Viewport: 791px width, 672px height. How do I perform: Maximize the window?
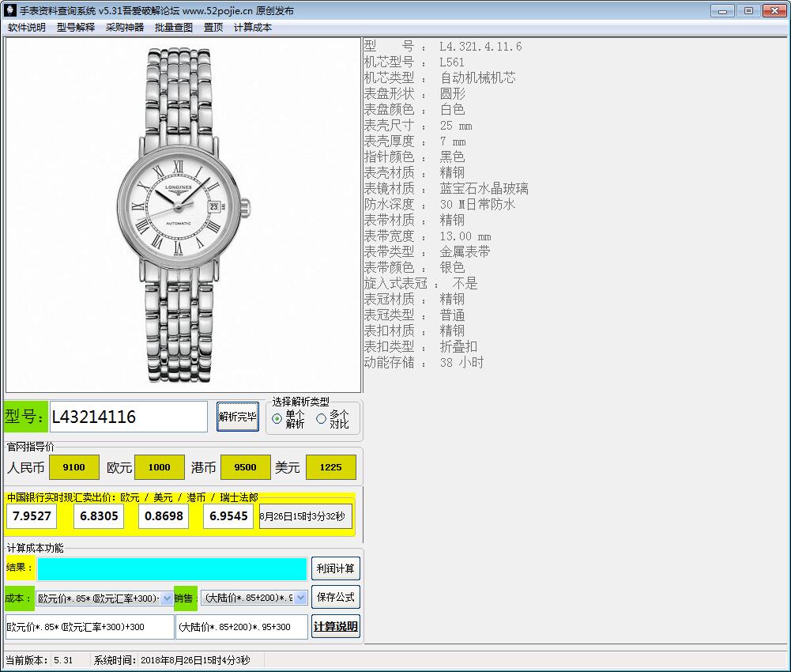[748, 10]
